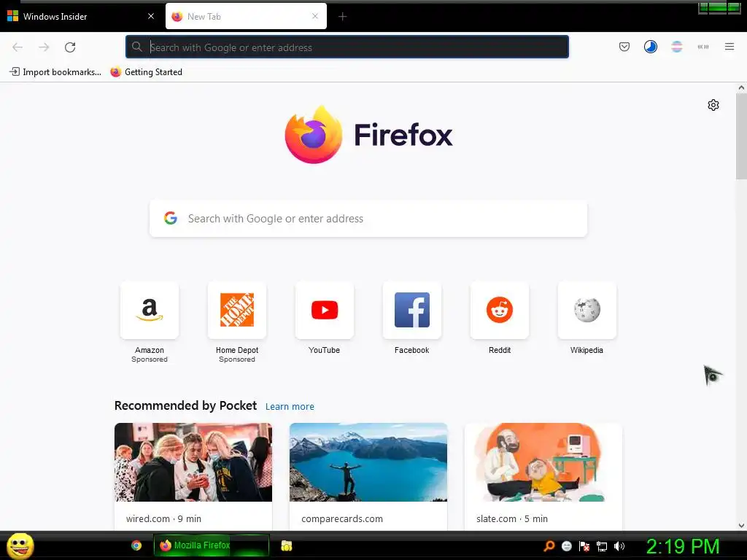Go forward using the forward arrow

44,47
